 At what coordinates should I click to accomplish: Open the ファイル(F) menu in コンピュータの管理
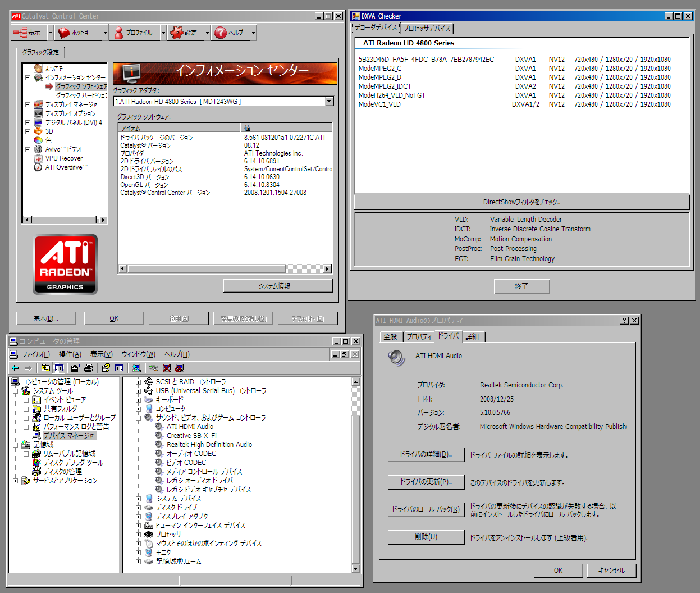(x=36, y=354)
